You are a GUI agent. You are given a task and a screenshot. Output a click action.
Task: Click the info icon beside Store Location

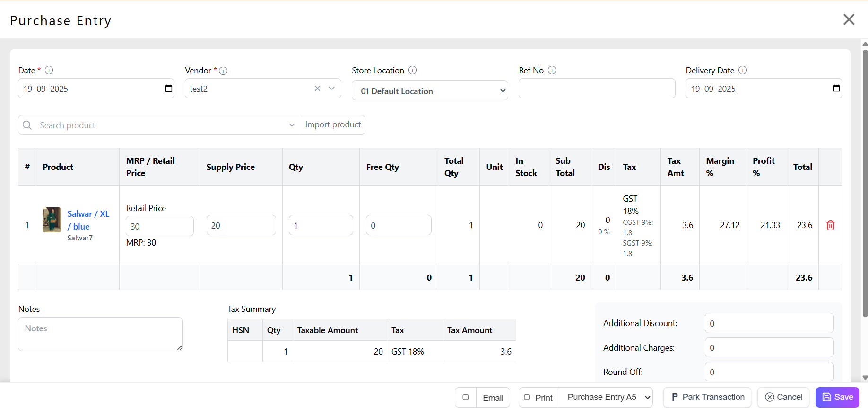coord(412,70)
